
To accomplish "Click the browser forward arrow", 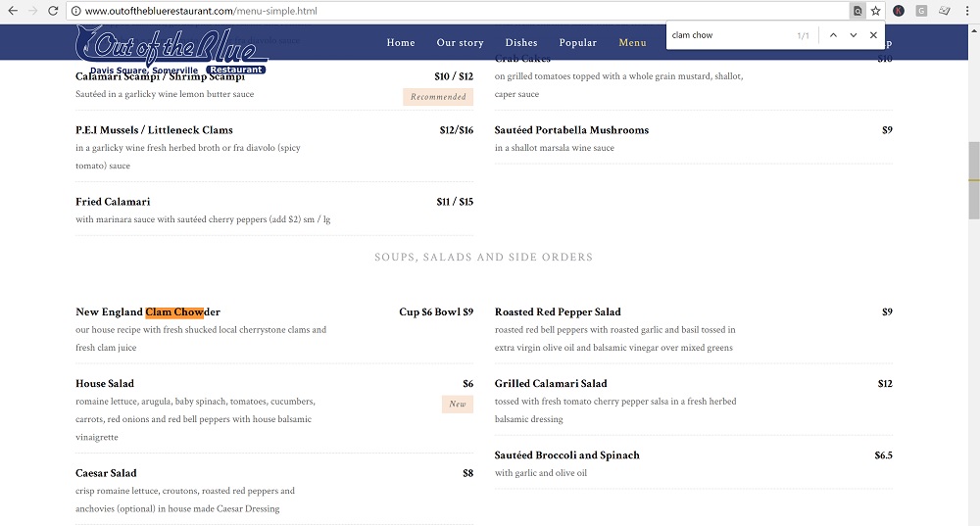I will 32,11.
